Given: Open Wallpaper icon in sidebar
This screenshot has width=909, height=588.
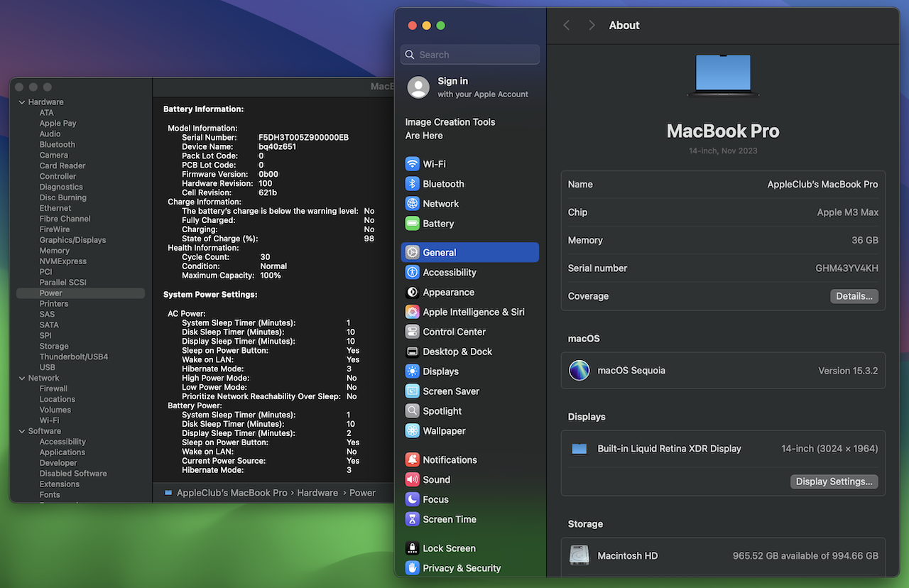Looking at the screenshot, I should [x=412, y=431].
